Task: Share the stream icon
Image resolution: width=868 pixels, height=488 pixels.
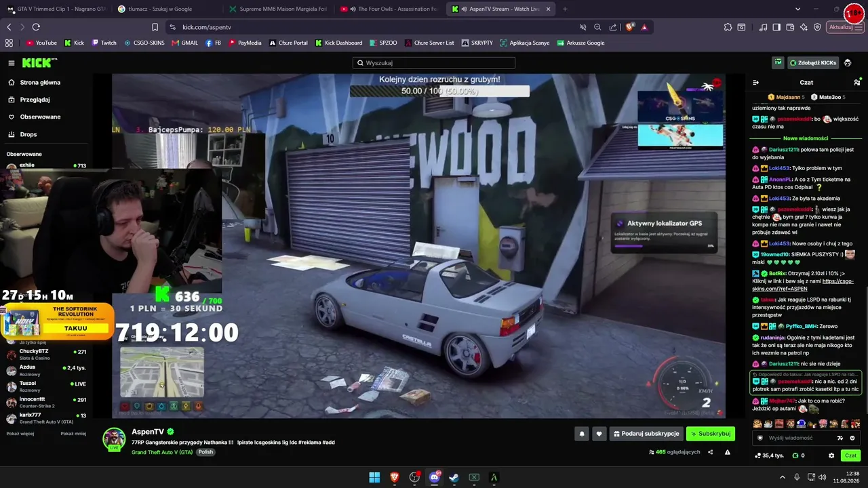Action: [x=710, y=452]
